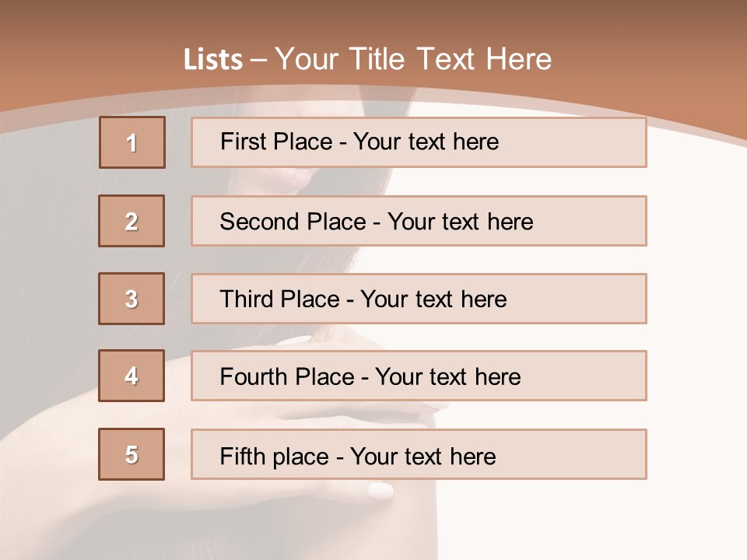Select the Fifth place text bar

coord(419,454)
